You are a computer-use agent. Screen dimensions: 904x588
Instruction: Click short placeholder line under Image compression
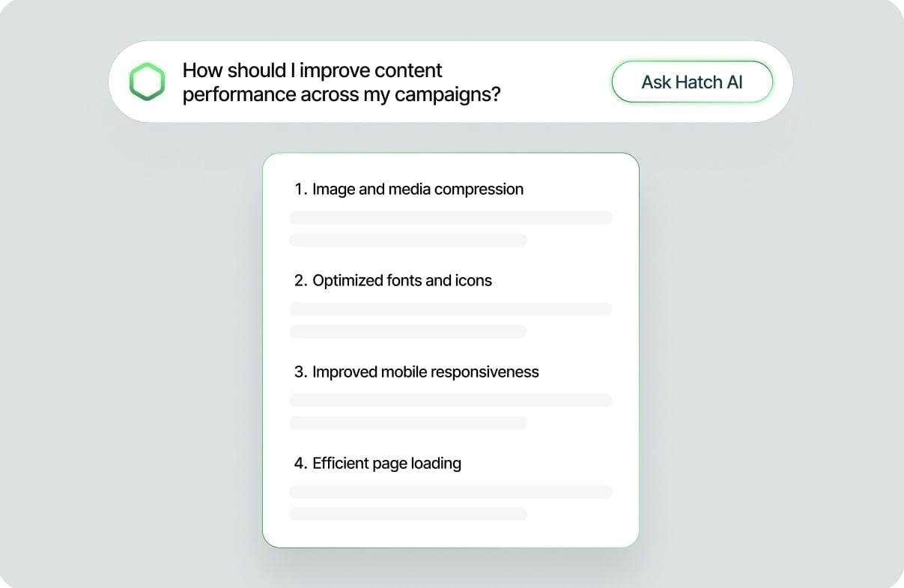click(x=408, y=240)
